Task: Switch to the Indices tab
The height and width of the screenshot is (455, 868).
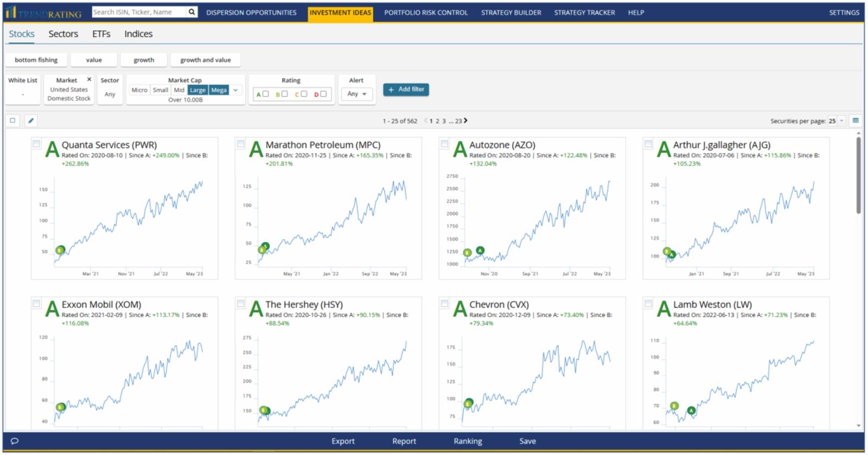Action: click(x=138, y=34)
